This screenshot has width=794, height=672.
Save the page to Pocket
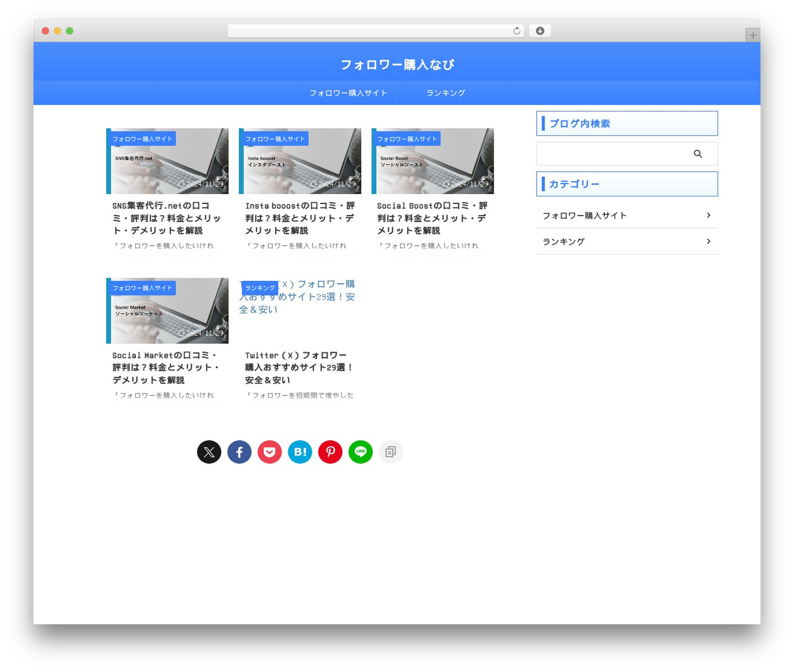click(270, 452)
